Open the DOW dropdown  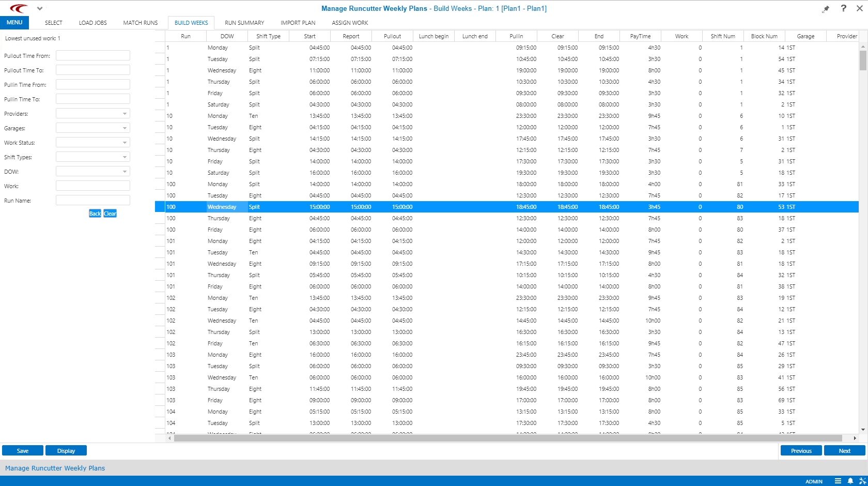click(x=124, y=171)
